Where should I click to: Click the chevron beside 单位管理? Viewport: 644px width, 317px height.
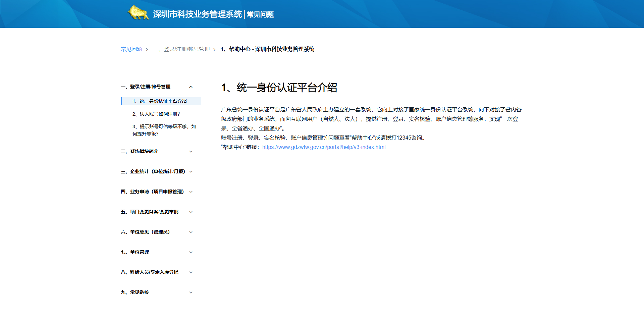(191, 252)
